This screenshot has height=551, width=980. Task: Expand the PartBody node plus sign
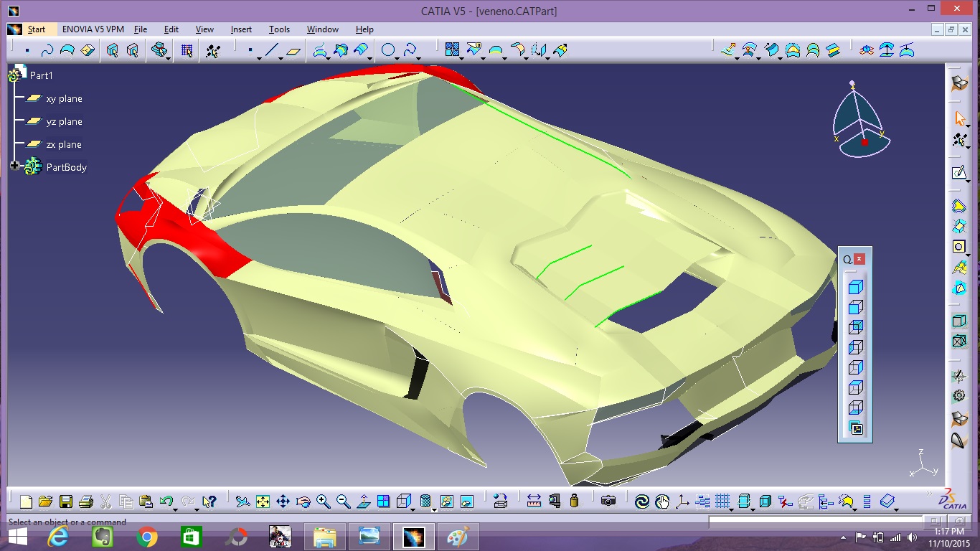(x=15, y=166)
